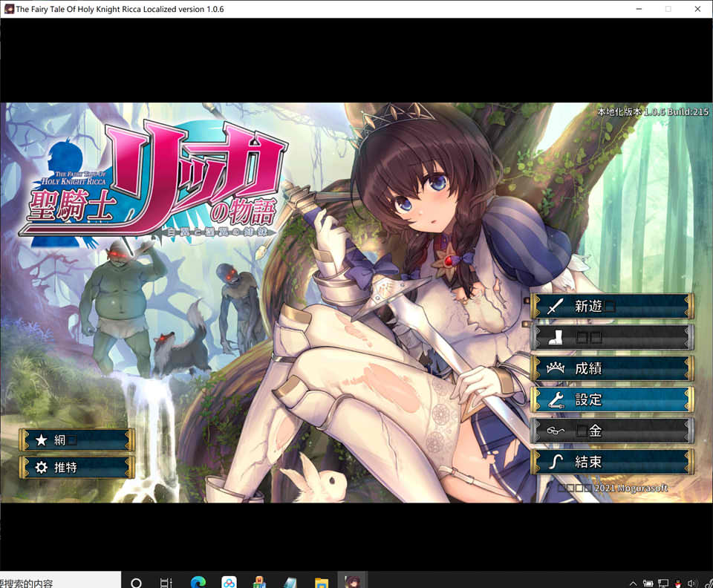Open the battery status tray icon

[x=648, y=583]
